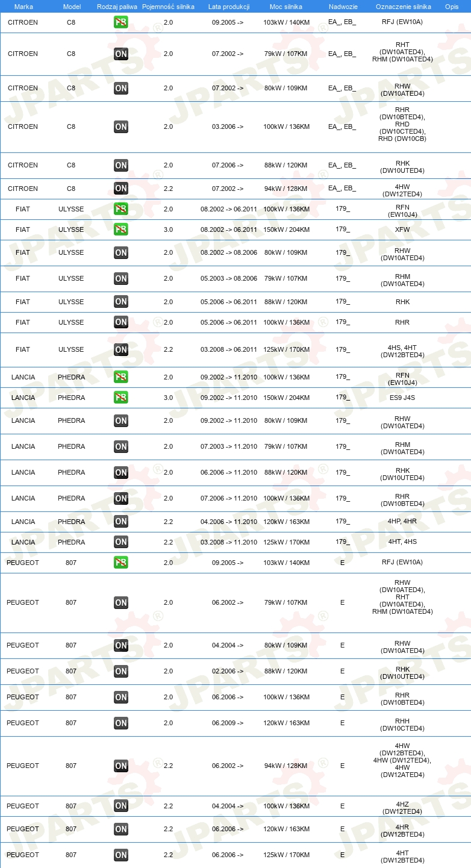This screenshot has width=471, height=868.
Task: Click the 05.2003 -> 08.2006 production dates cell
Action: pyautogui.click(x=229, y=278)
